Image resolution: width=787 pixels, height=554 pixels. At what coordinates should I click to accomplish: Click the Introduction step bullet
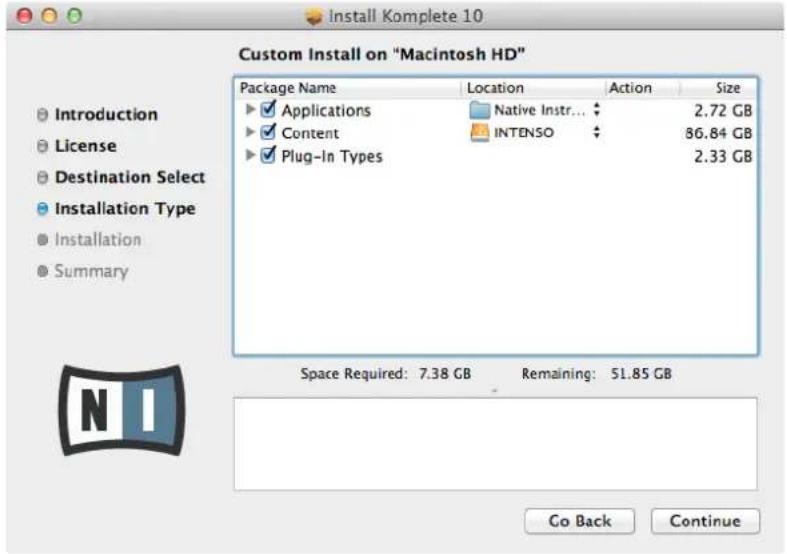pos(43,115)
